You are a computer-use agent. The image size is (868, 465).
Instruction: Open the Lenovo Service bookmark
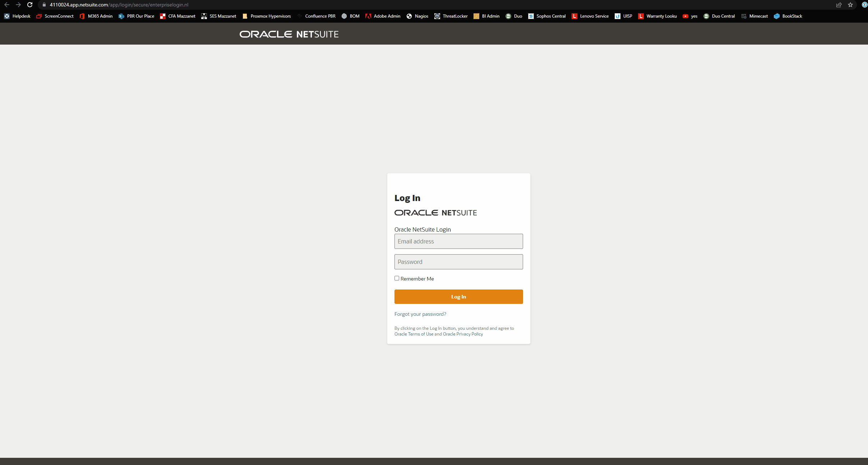tap(590, 16)
